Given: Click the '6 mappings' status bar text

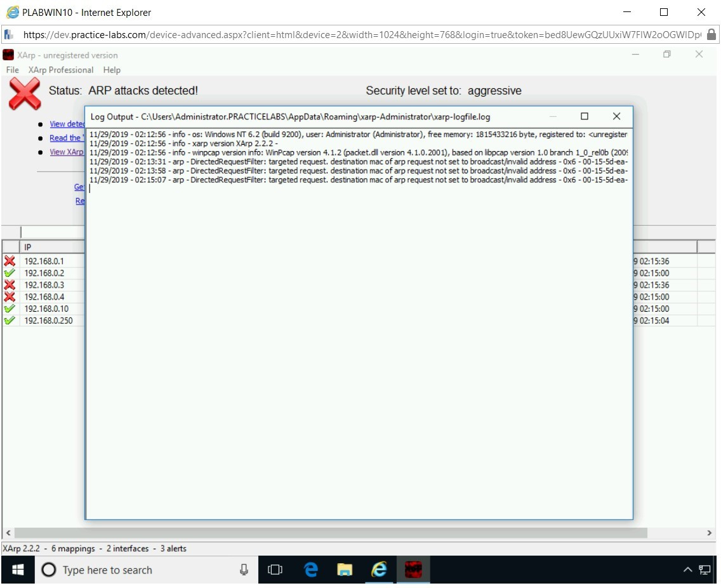Looking at the screenshot, I should (73, 549).
